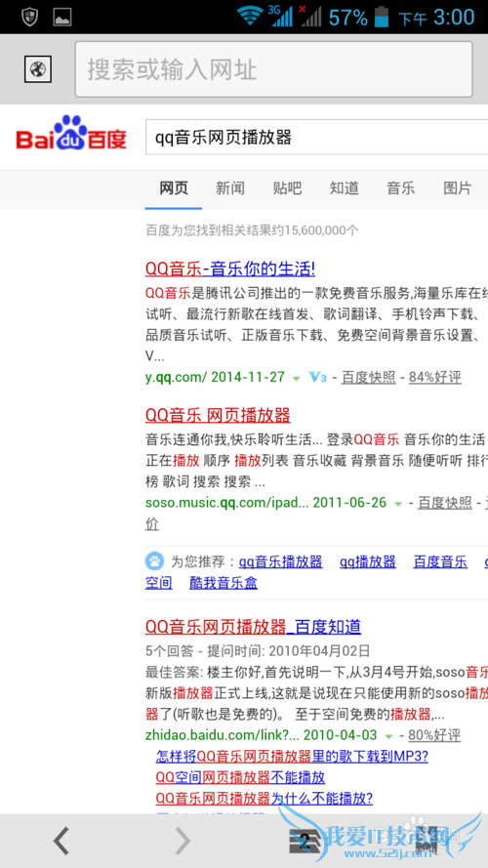488x868 pixels.
Task: Switch to the 新闻 tab
Action: coord(230,188)
